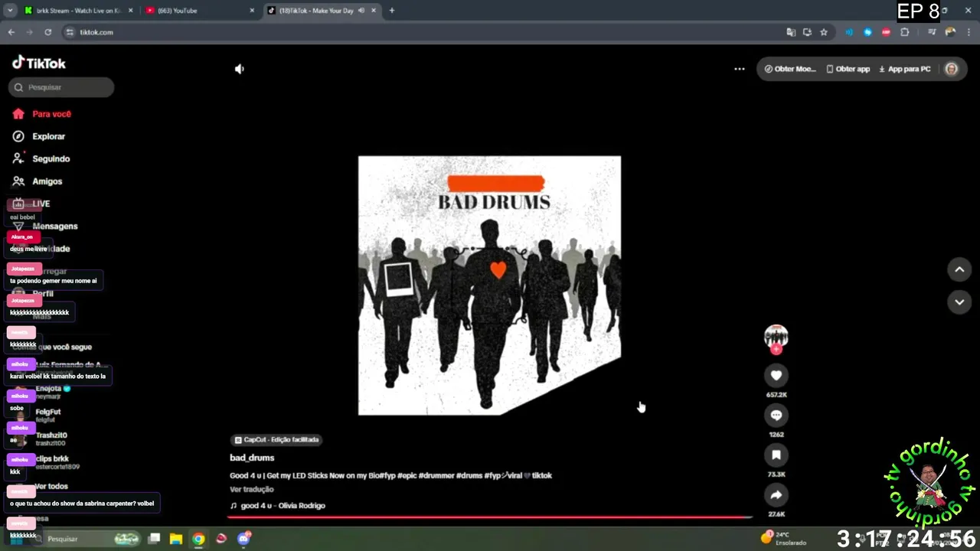Open the TikTok profile avatar menu
Screen dimensions: 980x551
[951, 69]
